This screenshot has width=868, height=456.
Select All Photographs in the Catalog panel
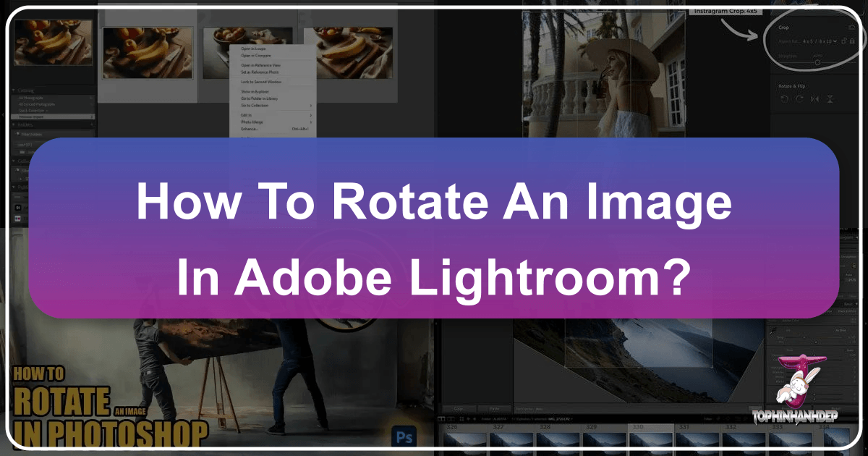pyautogui.click(x=30, y=97)
